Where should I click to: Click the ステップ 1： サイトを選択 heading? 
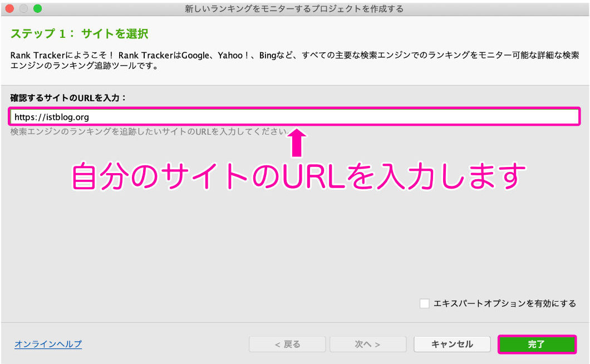pyautogui.click(x=80, y=34)
